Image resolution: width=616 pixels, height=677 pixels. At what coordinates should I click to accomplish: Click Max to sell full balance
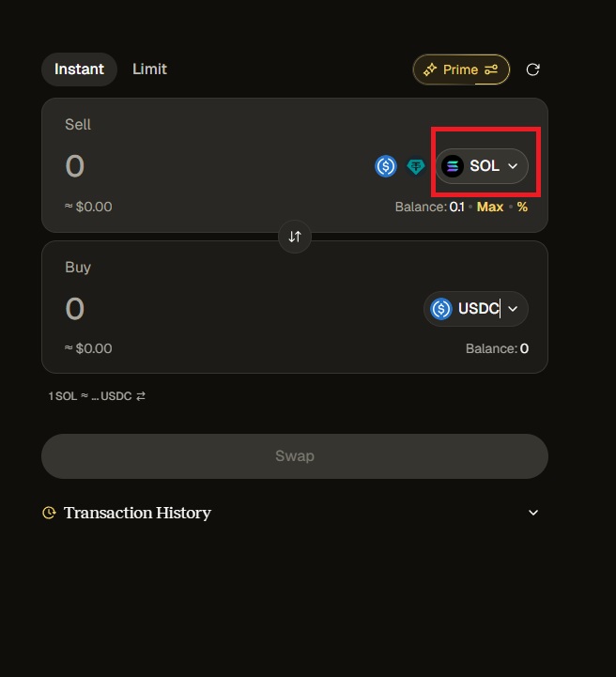coord(489,207)
